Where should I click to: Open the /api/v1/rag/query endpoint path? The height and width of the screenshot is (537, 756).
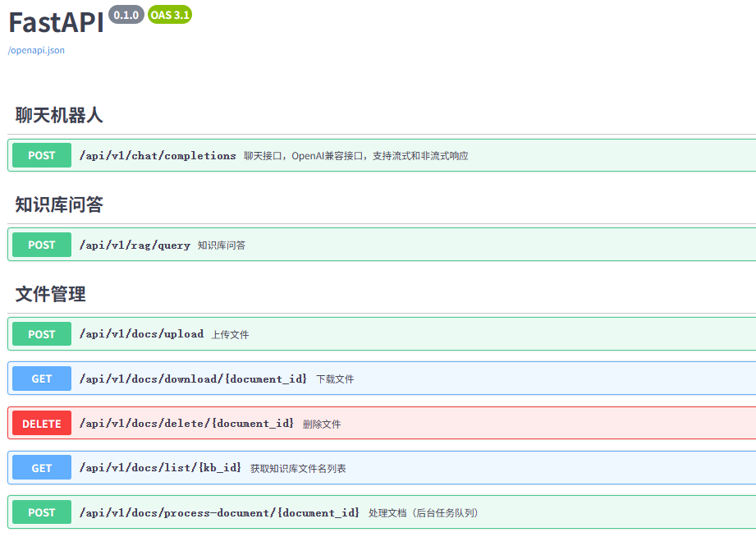(x=135, y=245)
